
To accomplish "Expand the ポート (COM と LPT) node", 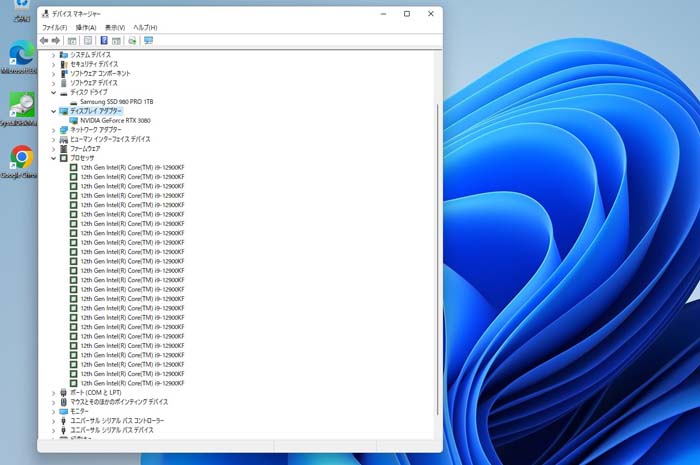I will pos(53,393).
